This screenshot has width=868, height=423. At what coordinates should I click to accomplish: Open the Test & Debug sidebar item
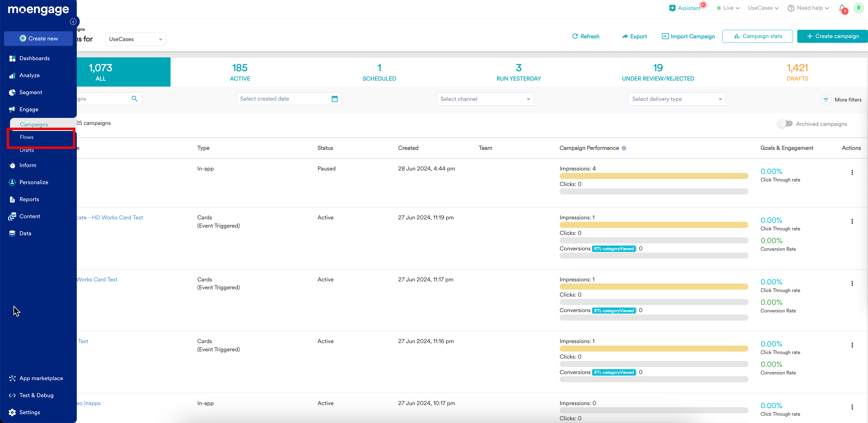[36, 395]
